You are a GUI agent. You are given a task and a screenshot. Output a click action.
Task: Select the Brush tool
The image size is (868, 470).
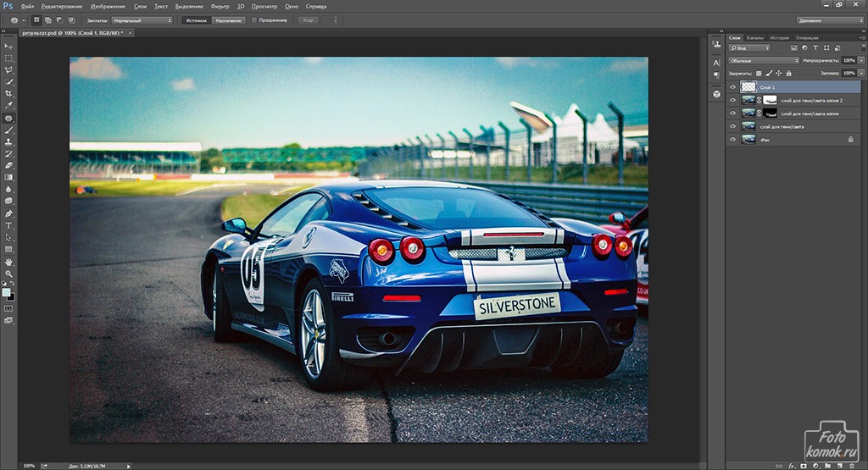coord(8,130)
